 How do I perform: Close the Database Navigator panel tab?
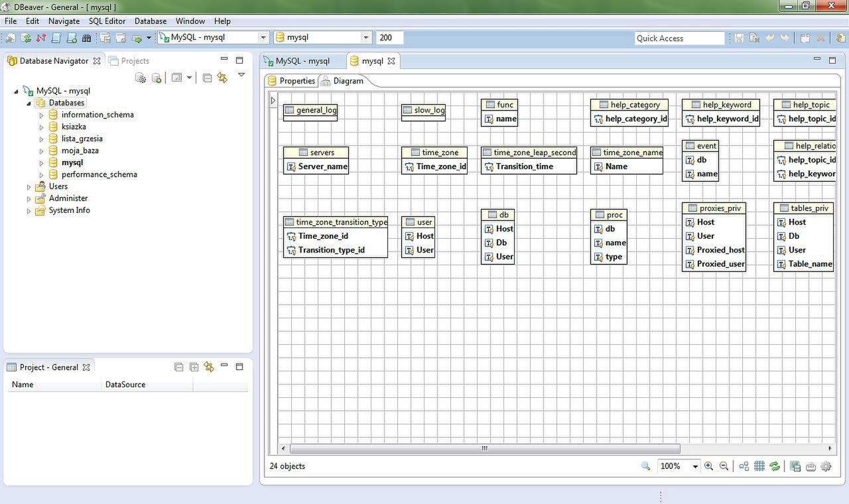point(97,61)
